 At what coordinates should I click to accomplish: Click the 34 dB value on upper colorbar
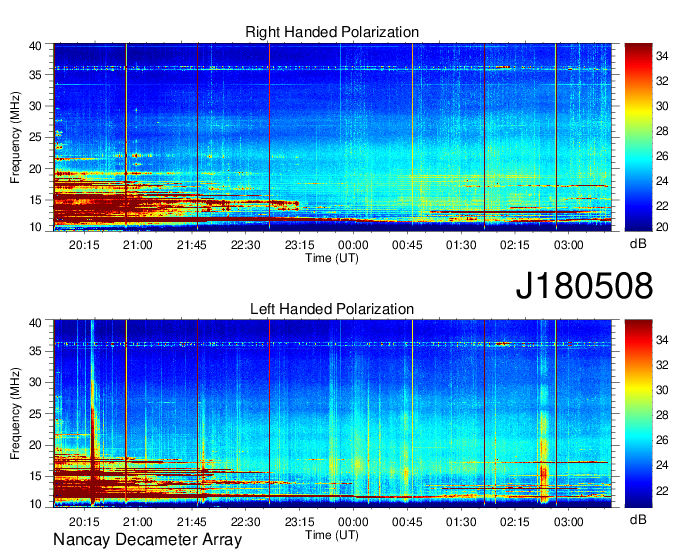(662, 56)
